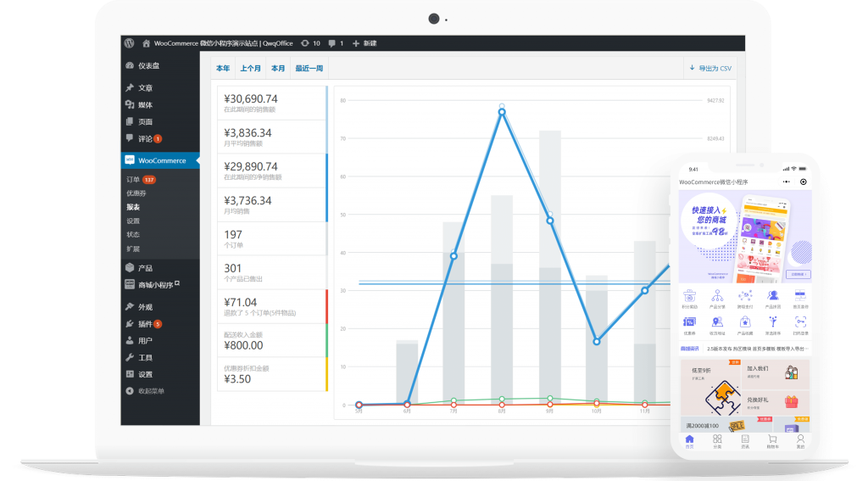Tap the 加入我们 card on phone
The height and width of the screenshot is (481, 868).
(x=776, y=374)
